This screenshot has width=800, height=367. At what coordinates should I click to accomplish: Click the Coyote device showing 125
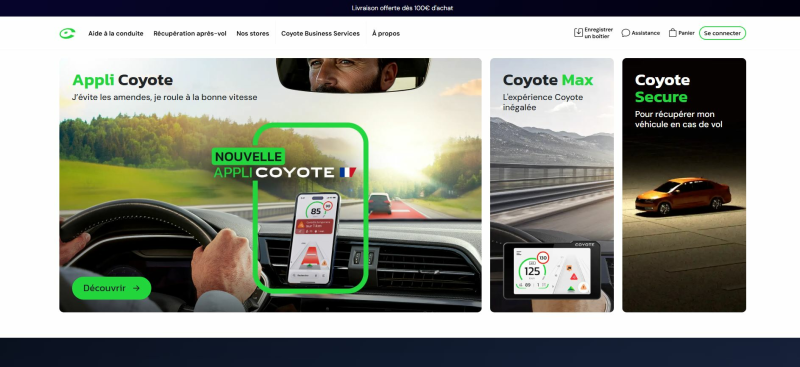click(552, 271)
